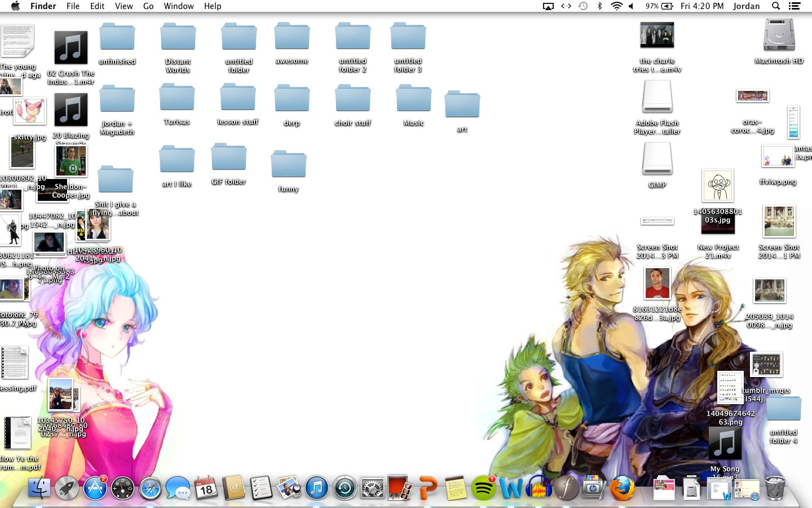Screen dimensions: 812x508
Task: Launch Spotify from the Dock
Action: [483, 488]
